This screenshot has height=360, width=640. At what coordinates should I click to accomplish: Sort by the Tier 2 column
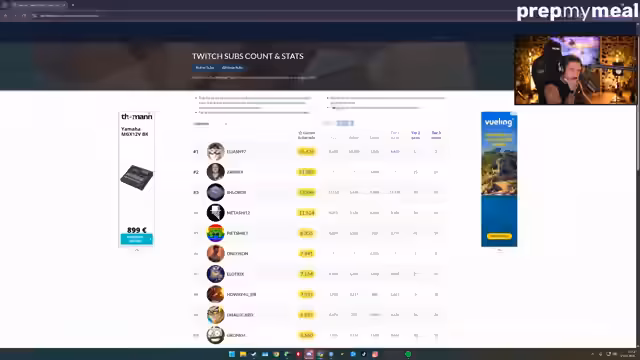click(x=416, y=135)
